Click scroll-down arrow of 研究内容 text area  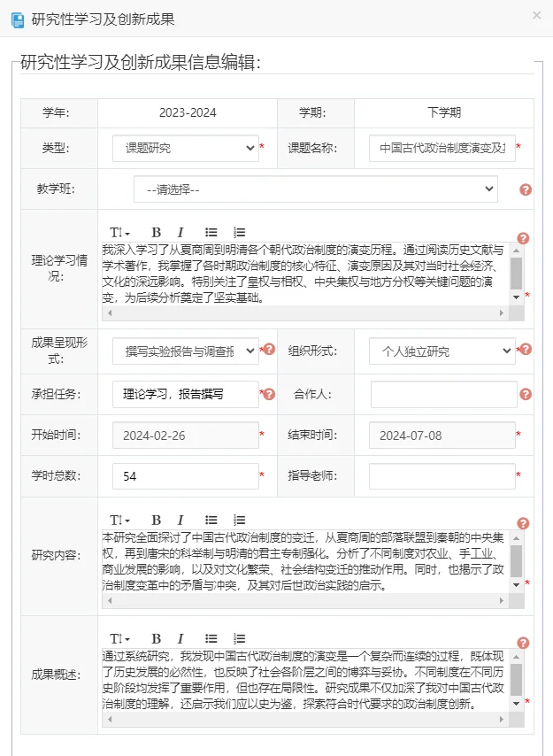[517, 585]
